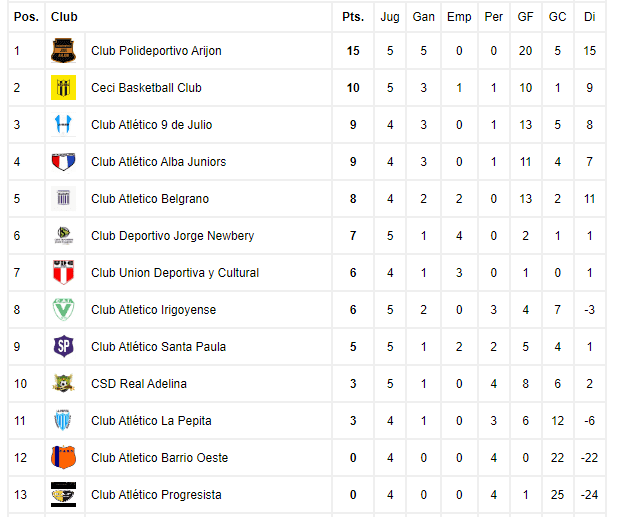Click the Club Polideportivo Arijon team name
This screenshot has height=517, width=617.
(x=156, y=51)
